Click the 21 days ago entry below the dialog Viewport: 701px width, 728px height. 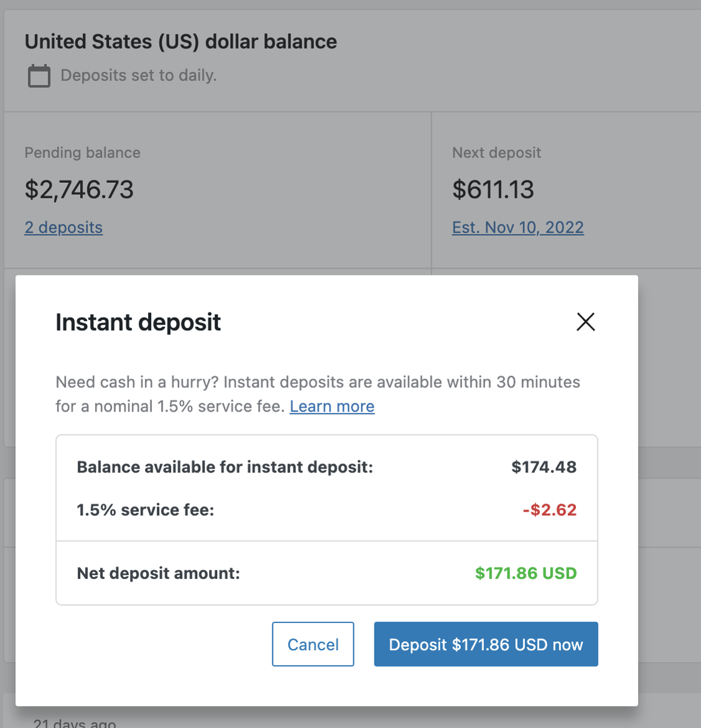[x=75, y=722]
